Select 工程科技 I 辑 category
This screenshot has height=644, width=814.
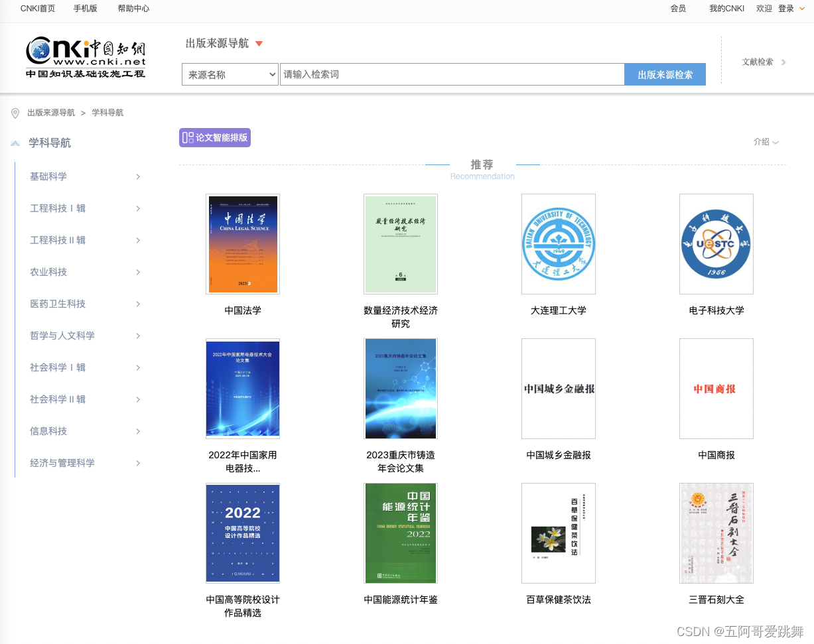[x=58, y=208]
